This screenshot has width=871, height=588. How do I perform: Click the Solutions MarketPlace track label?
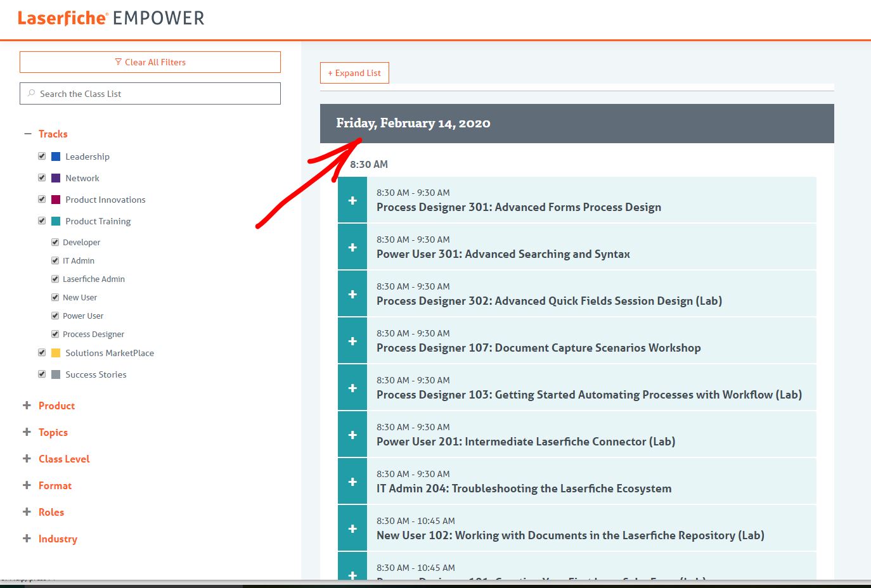tap(110, 353)
